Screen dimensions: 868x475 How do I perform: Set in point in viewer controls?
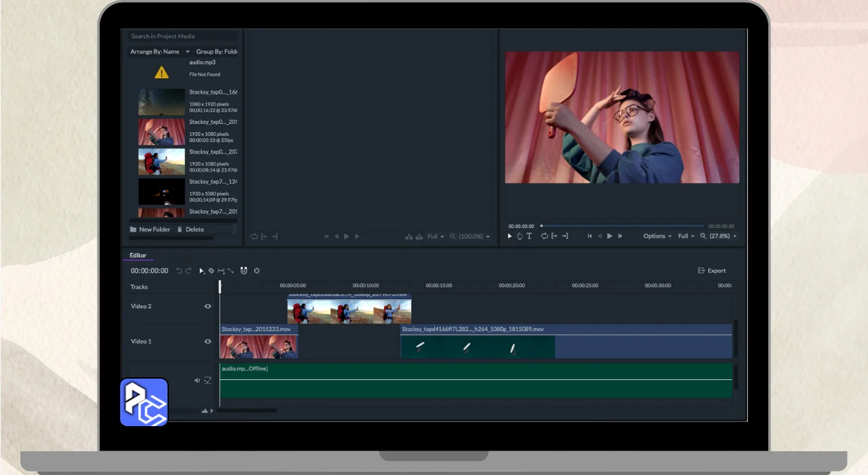554,236
